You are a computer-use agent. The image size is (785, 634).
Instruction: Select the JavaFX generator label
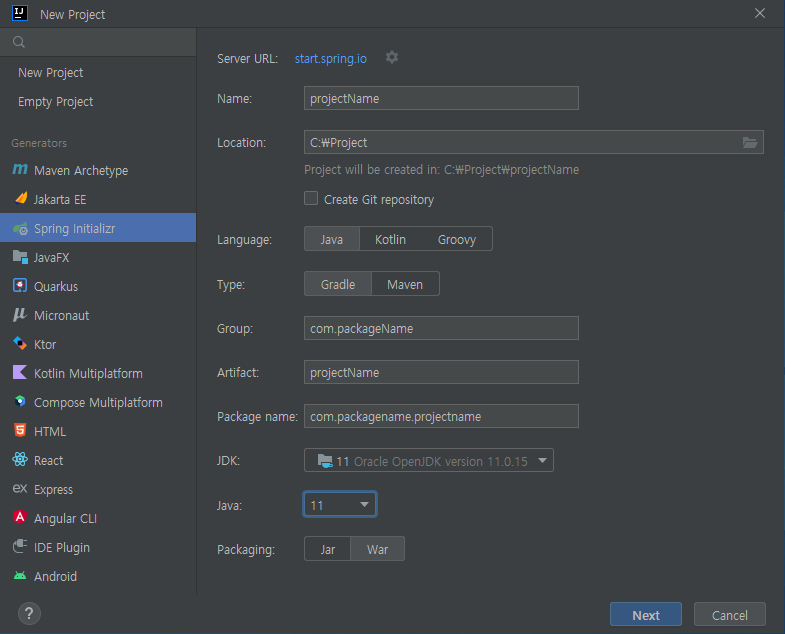tap(52, 257)
